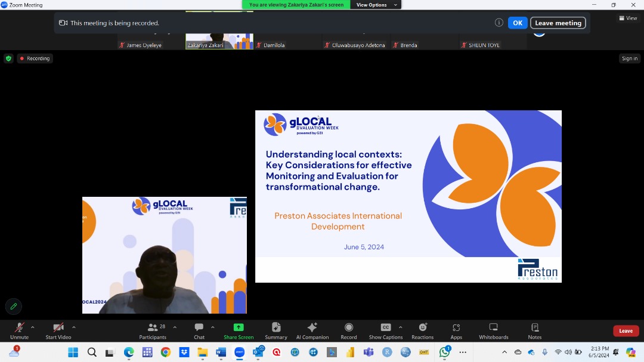Screen dimensions: 644x362
Task: Expand audio options arrow beside Unmute
Action: click(x=32, y=327)
